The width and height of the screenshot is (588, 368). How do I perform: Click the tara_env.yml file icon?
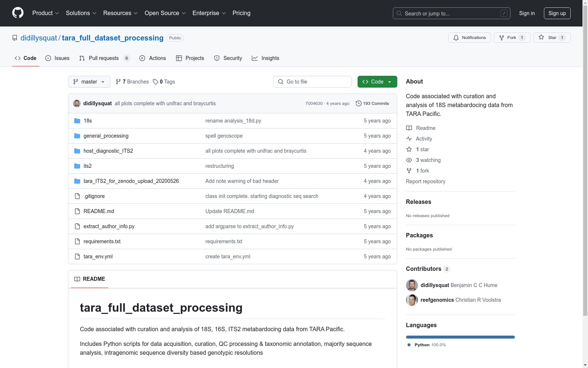pyautogui.click(x=77, y=256)
